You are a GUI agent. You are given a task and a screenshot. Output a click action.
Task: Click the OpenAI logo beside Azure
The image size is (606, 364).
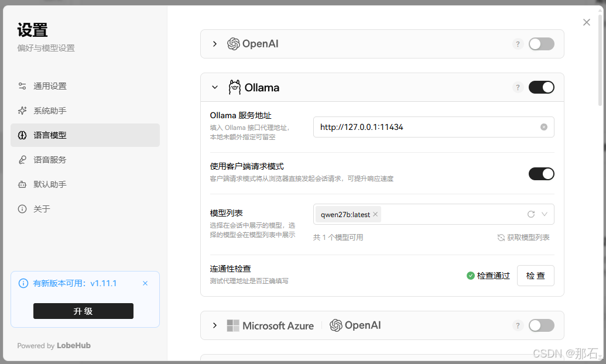[x=336, y=325]
